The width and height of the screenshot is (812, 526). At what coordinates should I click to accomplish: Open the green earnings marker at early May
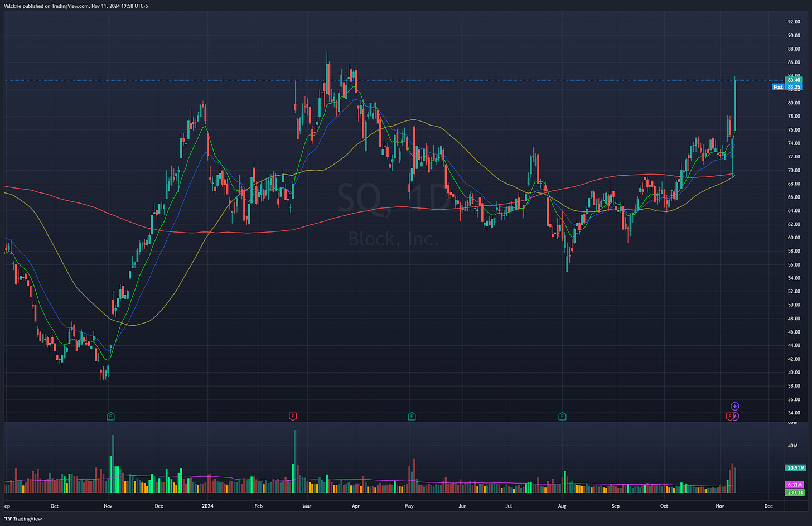coord(412,416)
